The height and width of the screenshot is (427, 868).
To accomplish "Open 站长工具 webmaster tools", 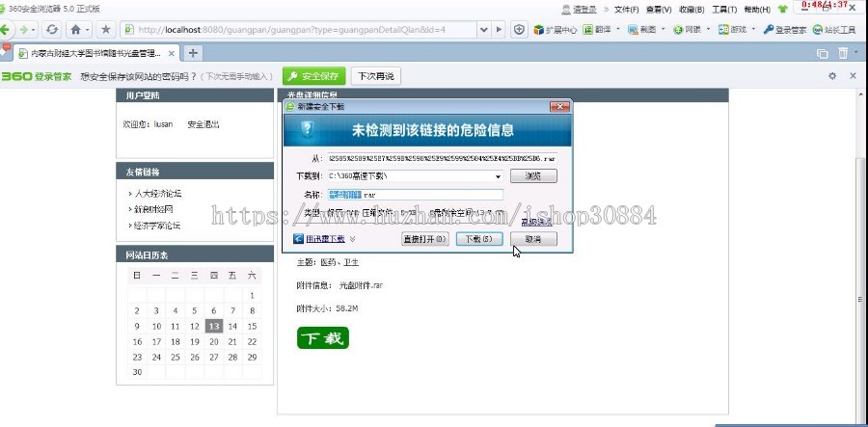I will (x=835, y=30).
